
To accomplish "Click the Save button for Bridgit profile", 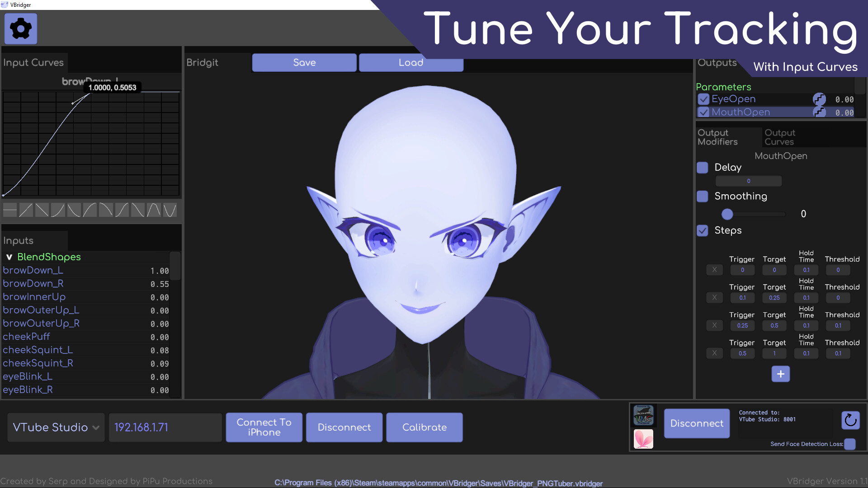I will 304,62.
